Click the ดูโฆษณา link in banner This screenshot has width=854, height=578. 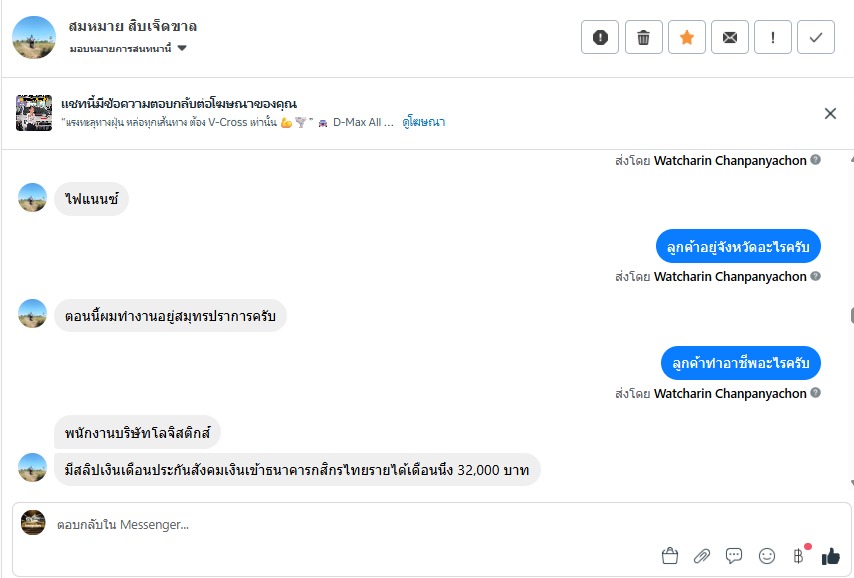tap(424, 122)
